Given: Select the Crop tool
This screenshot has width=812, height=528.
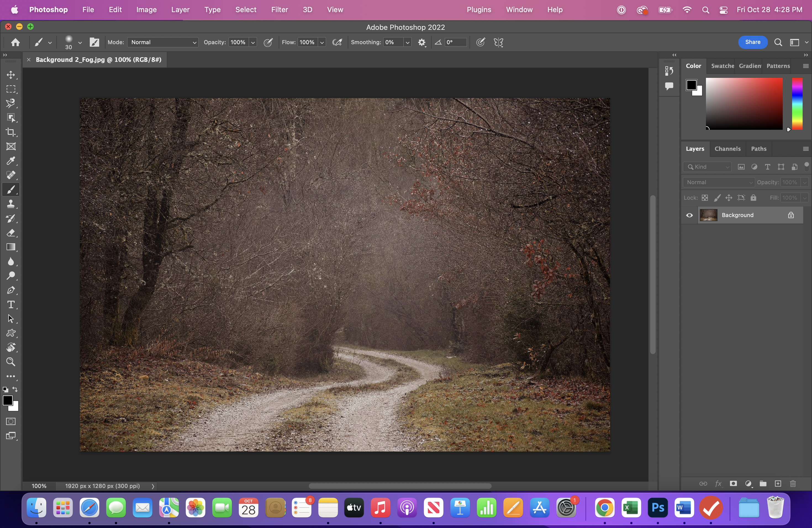Looking at the screenshot, I should pos(11,132).
